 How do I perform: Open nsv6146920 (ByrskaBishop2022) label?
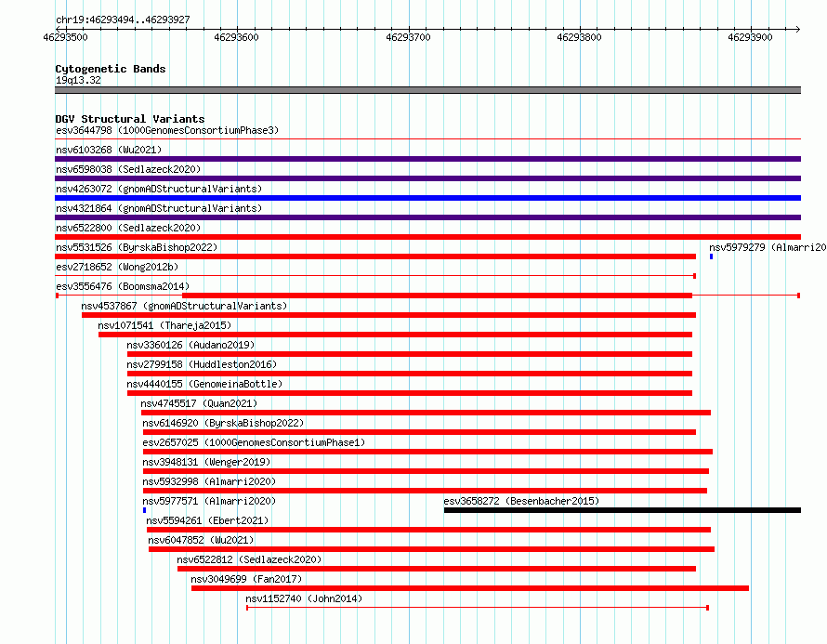[x=223, y=423]
